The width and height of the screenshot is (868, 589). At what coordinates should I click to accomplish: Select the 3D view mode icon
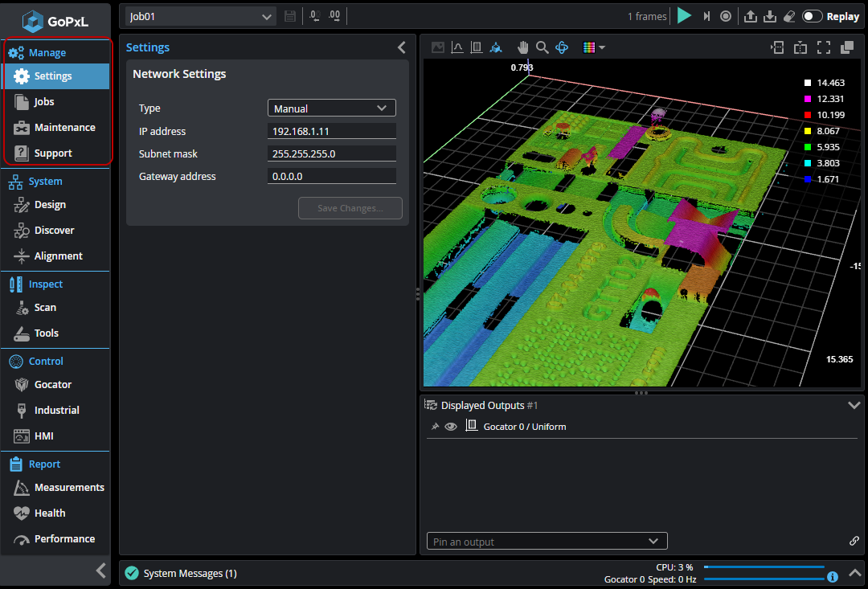coord(496,47)
